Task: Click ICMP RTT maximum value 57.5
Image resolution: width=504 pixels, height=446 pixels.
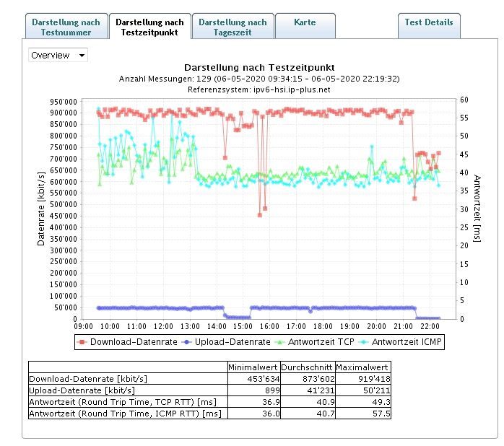Action: [381, 414]
